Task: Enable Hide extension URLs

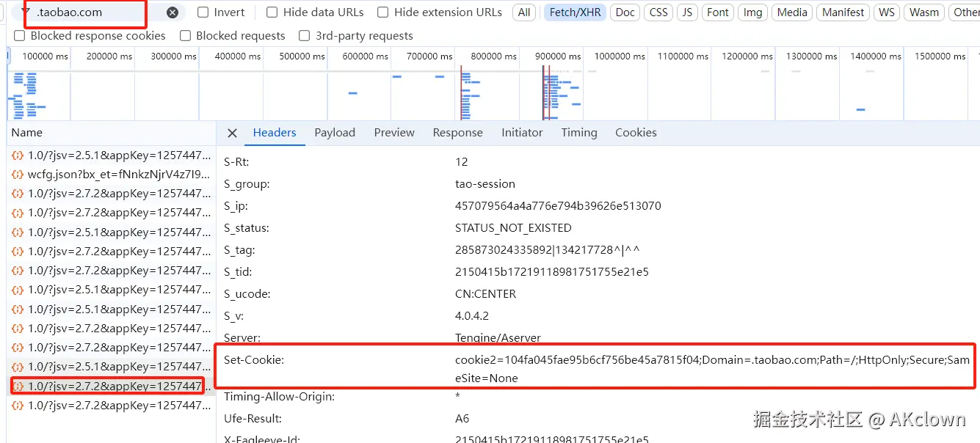Action: pyautogui.click(x=382, y=12)
